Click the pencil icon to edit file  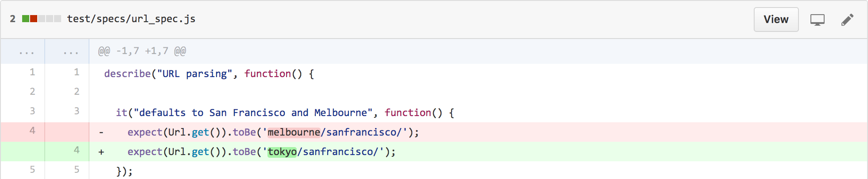click(847, 20)
